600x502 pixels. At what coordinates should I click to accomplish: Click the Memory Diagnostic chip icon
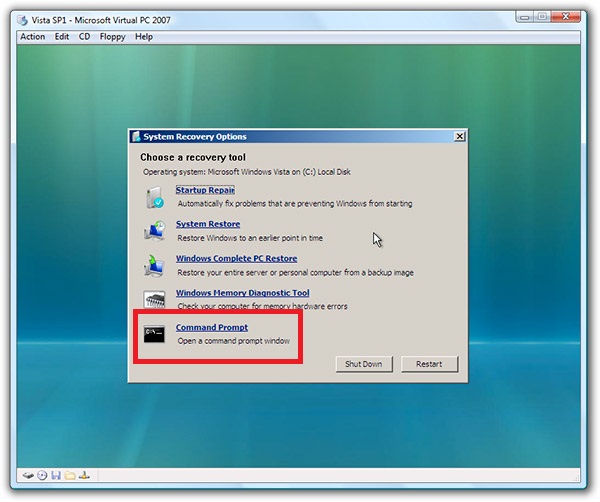click(154, 299)
